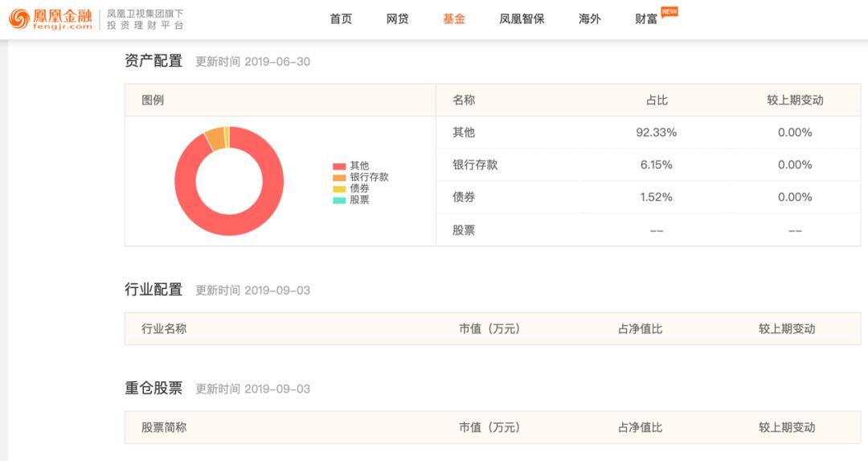This screenshot has height=461, width=868.
Task: Click the 92.33% value
Action: click(657, 133)
